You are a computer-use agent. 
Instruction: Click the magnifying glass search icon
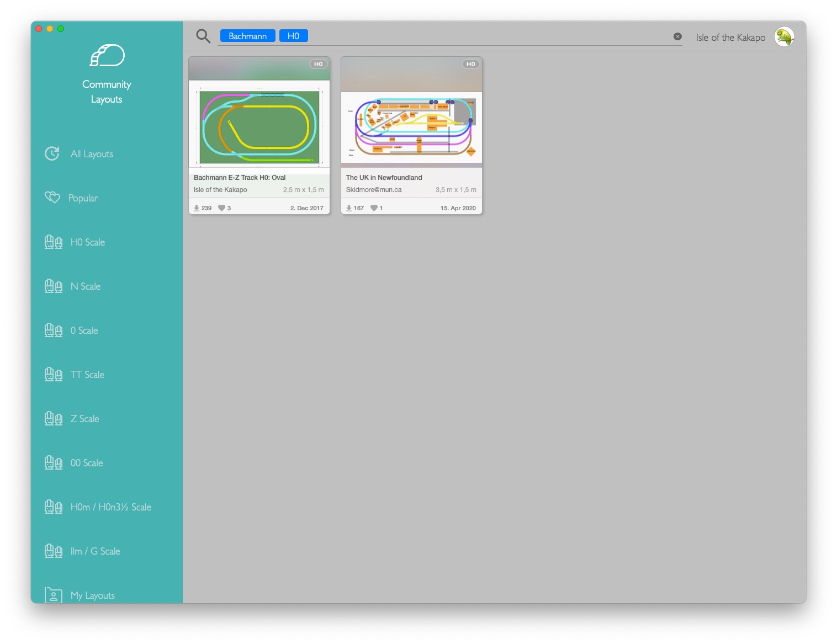pos(203,36)
